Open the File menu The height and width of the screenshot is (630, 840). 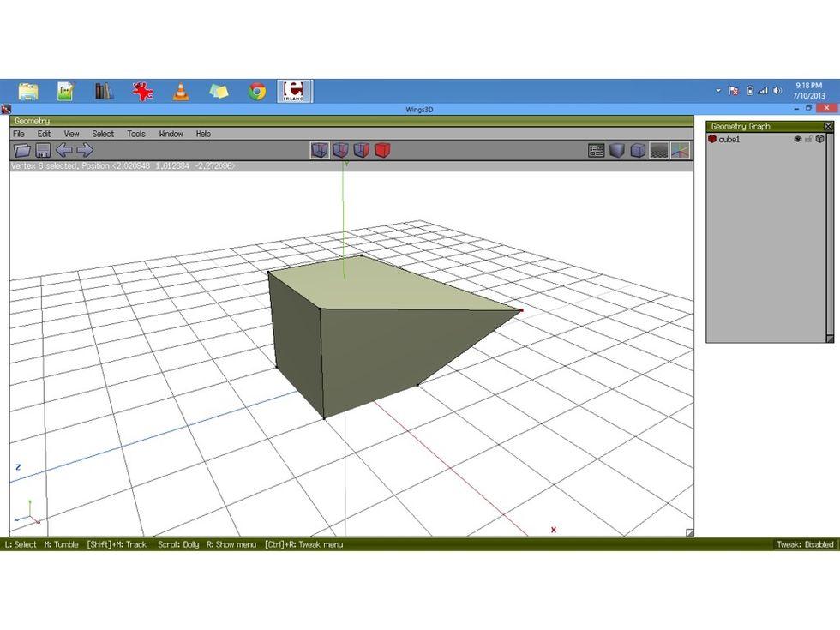point(17,134)
